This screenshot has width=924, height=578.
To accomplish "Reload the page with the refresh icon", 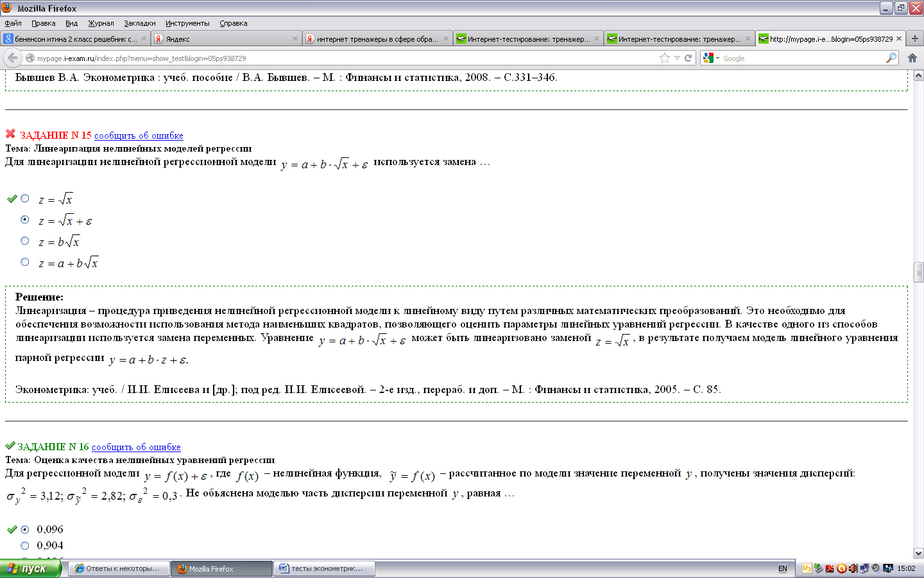I will pos(688,58).
